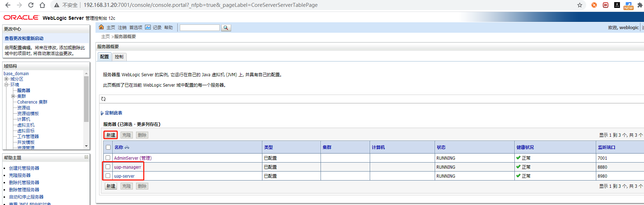Click lower 新建 button below table
The height and width of the screenshot is (205, 644).
click(111, 186)
